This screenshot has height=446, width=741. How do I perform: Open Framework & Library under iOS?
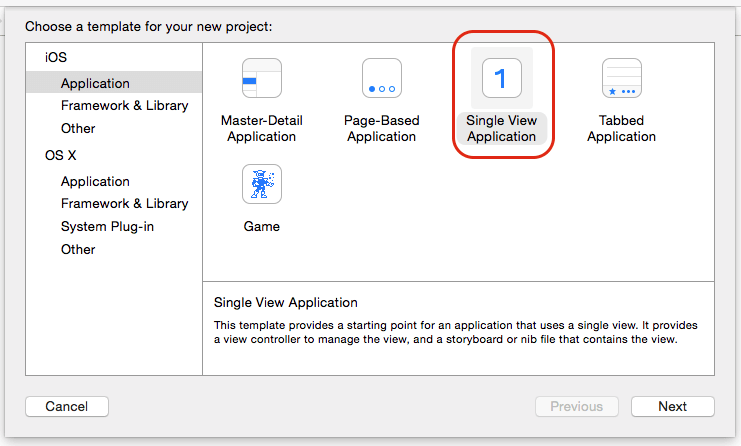click(x=124, y=105)
